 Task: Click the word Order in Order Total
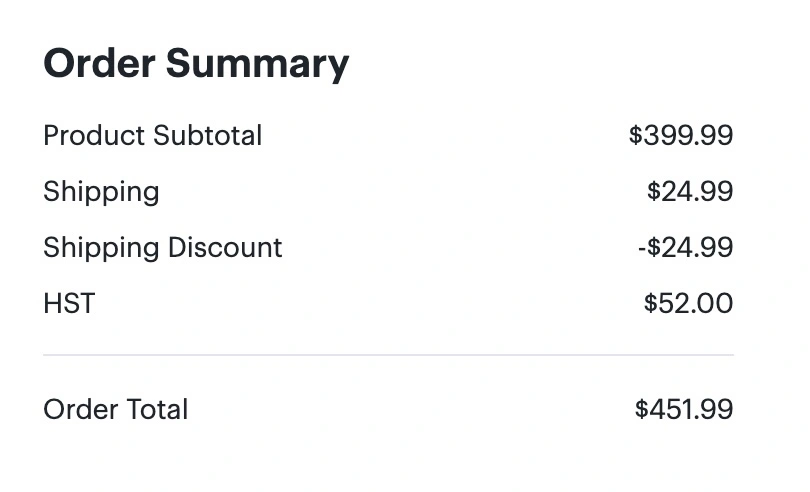(x=81, y=410)
